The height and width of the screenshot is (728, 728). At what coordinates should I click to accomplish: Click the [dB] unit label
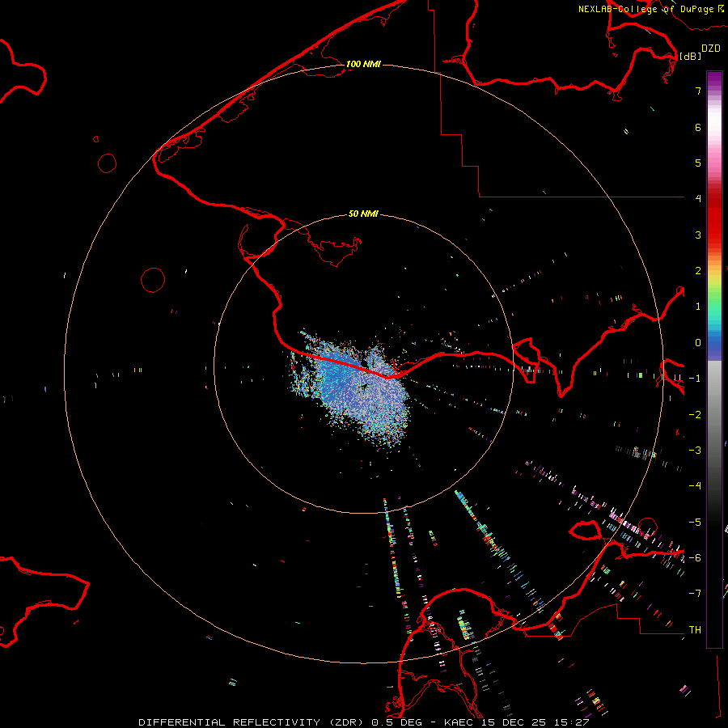[x=690, y=56]
